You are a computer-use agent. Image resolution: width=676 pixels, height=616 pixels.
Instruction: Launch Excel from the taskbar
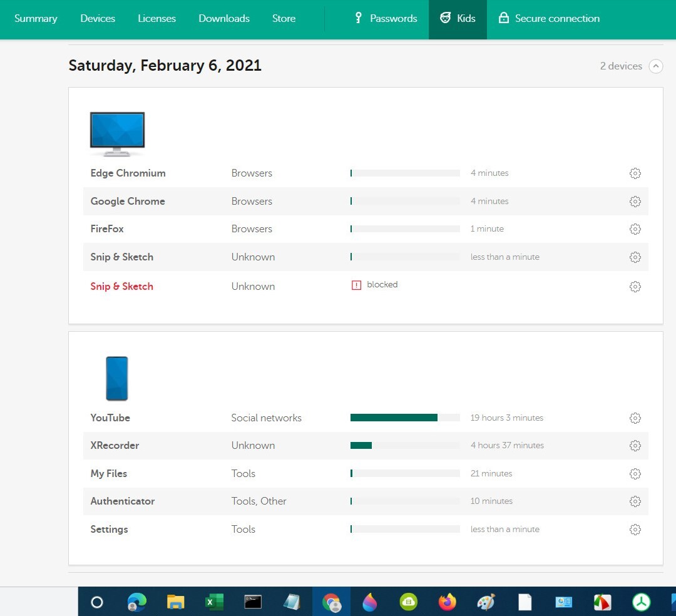[x=214, y=602]
